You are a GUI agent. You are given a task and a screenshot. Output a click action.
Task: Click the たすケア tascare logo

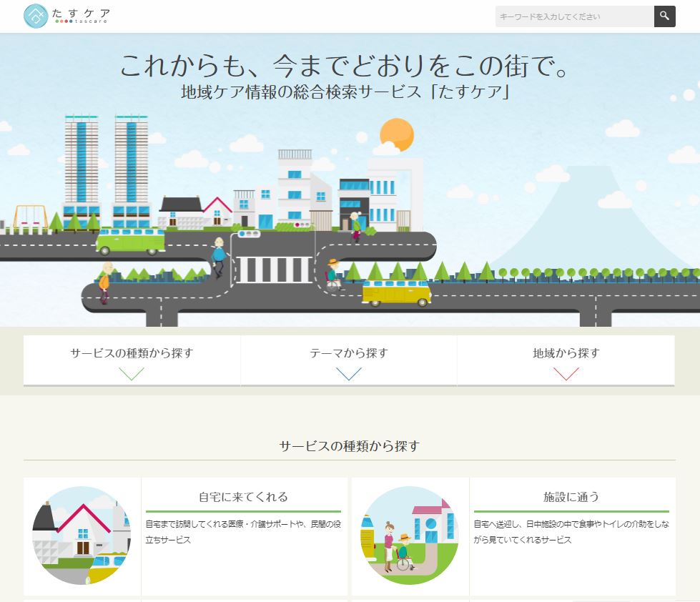click(67, 16)
